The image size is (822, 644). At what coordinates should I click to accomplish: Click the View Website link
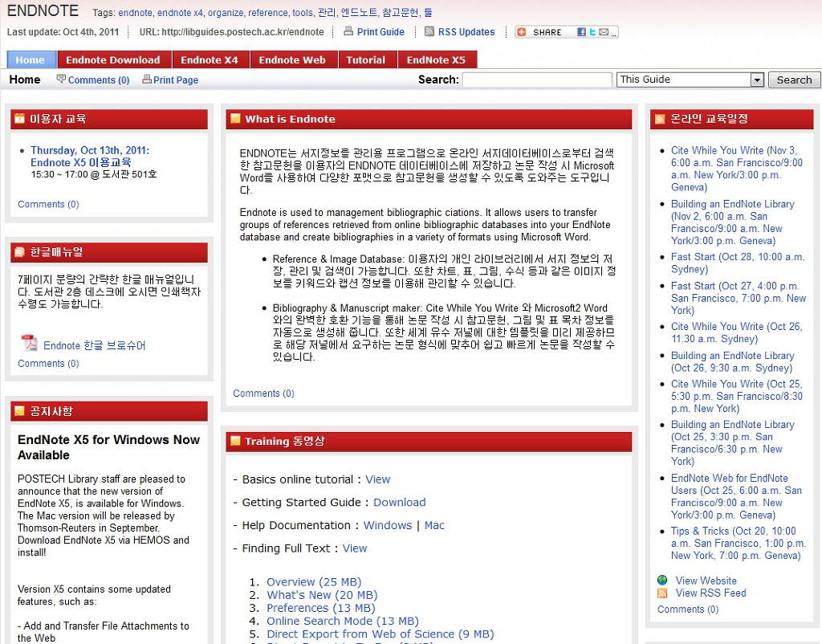pyautogui.click(x=706, y=581)
